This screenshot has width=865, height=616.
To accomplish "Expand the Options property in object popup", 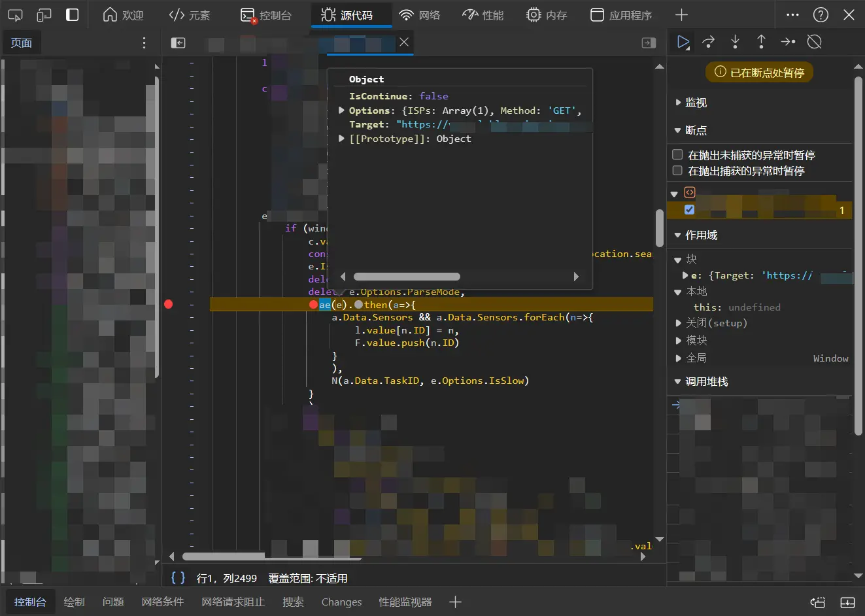I will [x=341, y=111].
